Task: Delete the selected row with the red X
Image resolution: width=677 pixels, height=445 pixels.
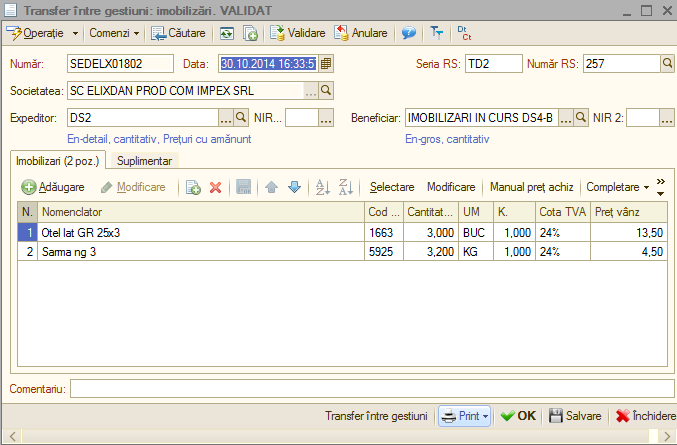Action: (215, 187)
